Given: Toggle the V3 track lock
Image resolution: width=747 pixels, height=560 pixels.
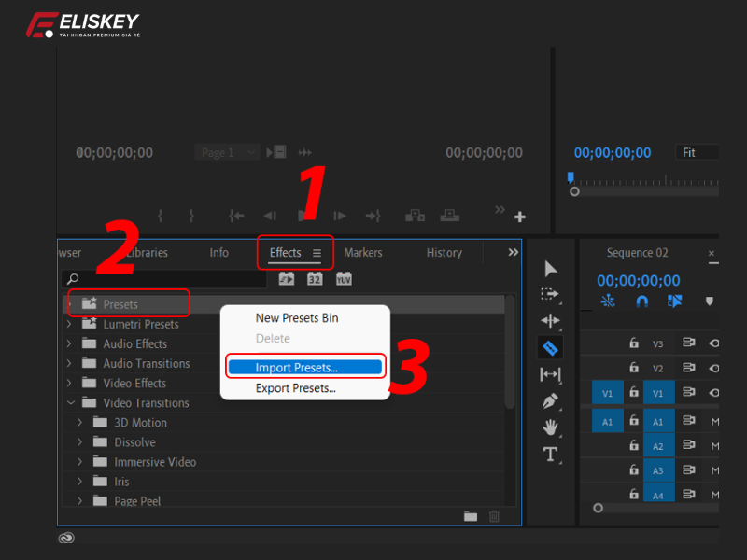Looking at the screenshot, I should click(x=634, y=342).
